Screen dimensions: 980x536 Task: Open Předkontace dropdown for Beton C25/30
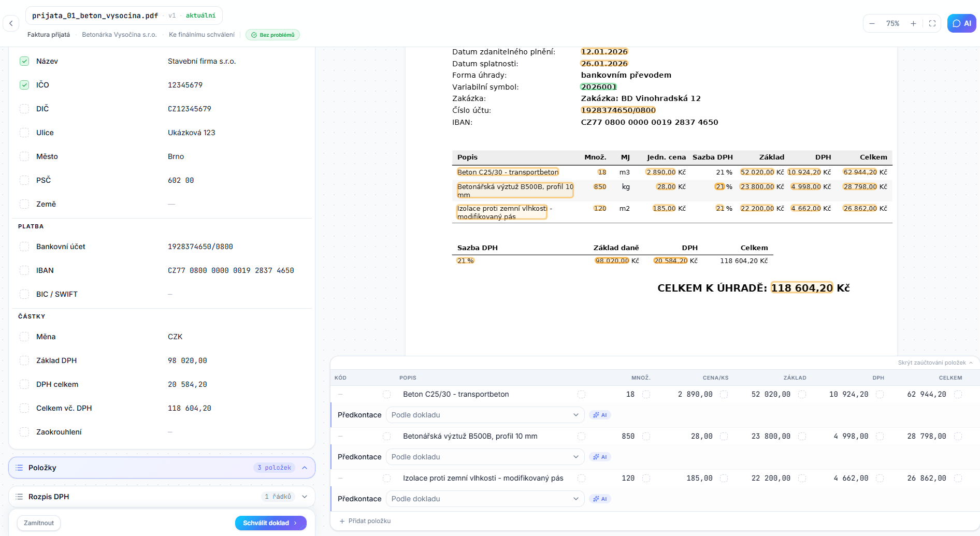pos(485,415)
